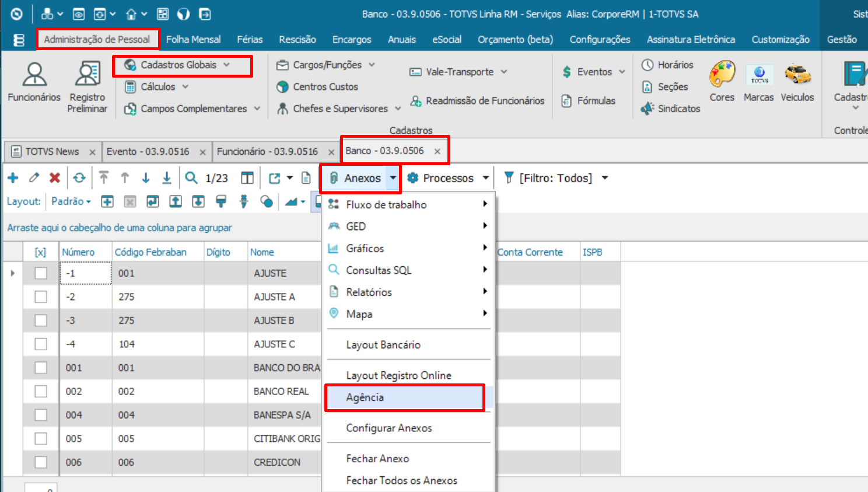
Task: Switch to the Folha Mensal ribbon tab
Action: point(193,40)
